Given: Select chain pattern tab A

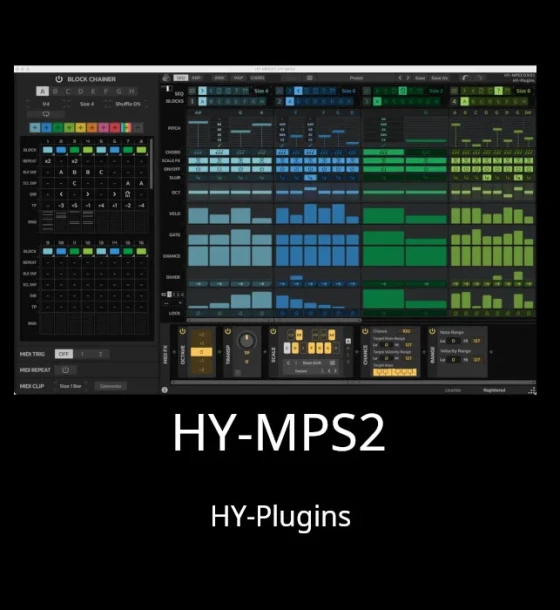Looking at the screenshot, I should coord(42,91).
